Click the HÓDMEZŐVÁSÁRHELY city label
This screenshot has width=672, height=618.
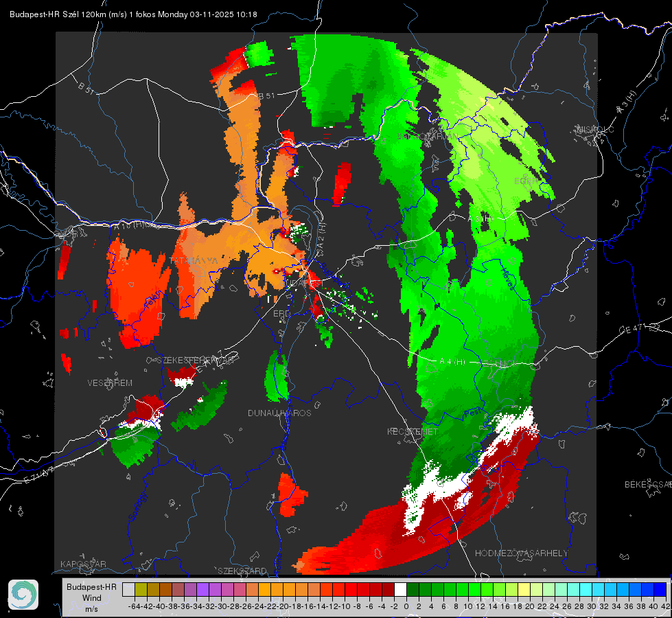tap(521, 553)
